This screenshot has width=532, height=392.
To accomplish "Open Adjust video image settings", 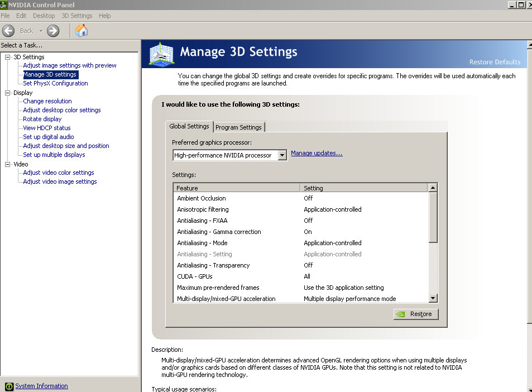I will pos(60,181).
